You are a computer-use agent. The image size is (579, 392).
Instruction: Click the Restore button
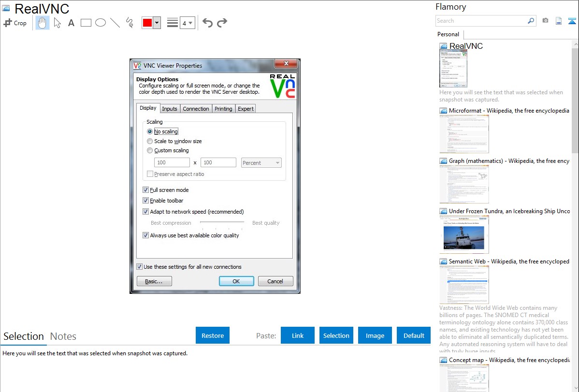point(213,335)
